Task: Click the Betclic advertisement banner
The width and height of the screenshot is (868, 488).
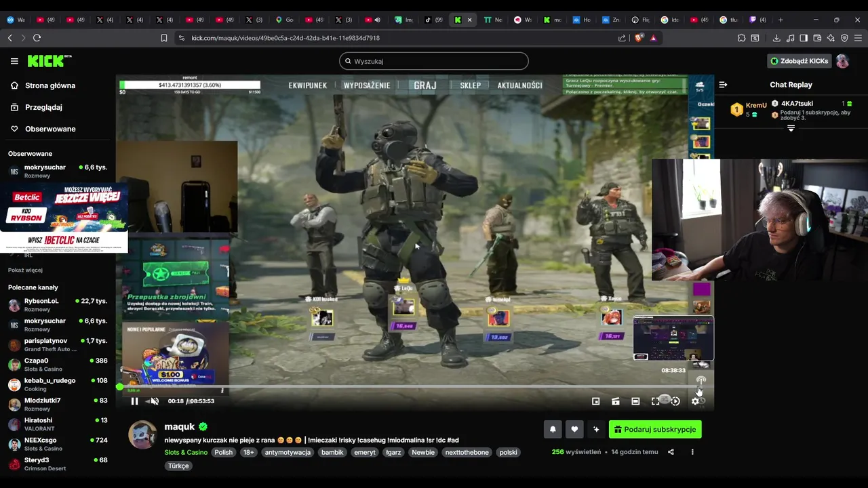Action: pyautogui.click(x=64, y=218)
